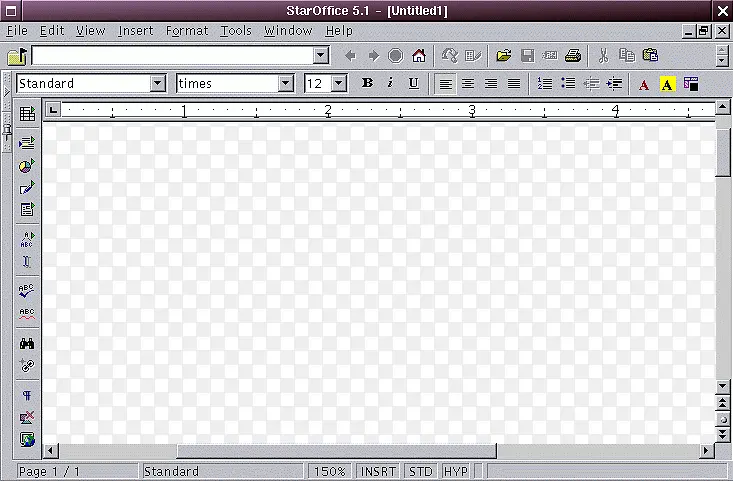The height and width of the screenshot is (481, 733).
Task: Click the Insert object pie chart icon
Action: tap(27, 165)
